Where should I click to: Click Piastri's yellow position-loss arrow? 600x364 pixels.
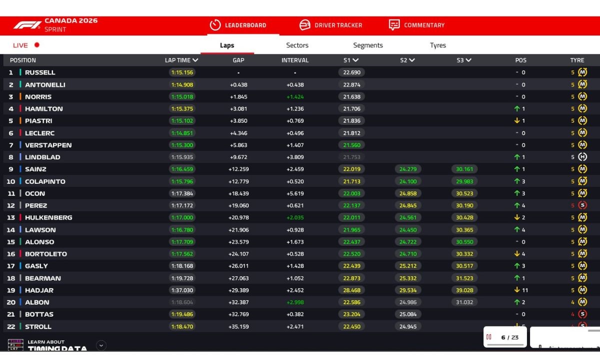517,121
